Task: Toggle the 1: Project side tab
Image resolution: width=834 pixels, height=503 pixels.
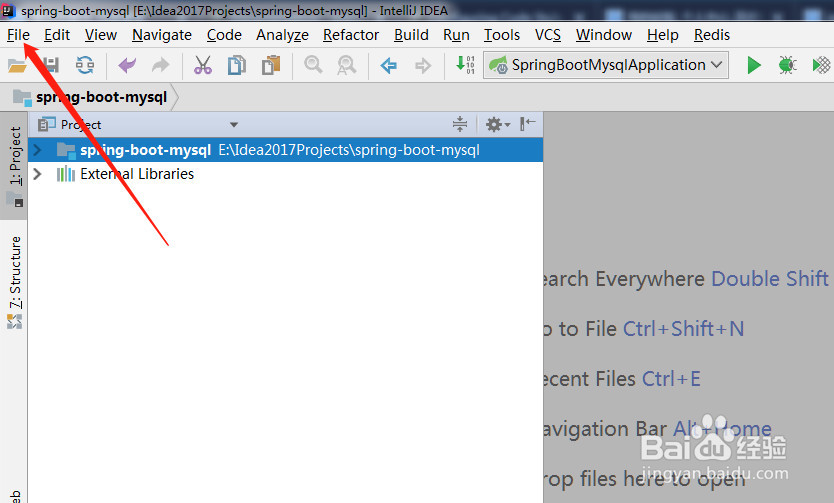Action: coord(14,166)
